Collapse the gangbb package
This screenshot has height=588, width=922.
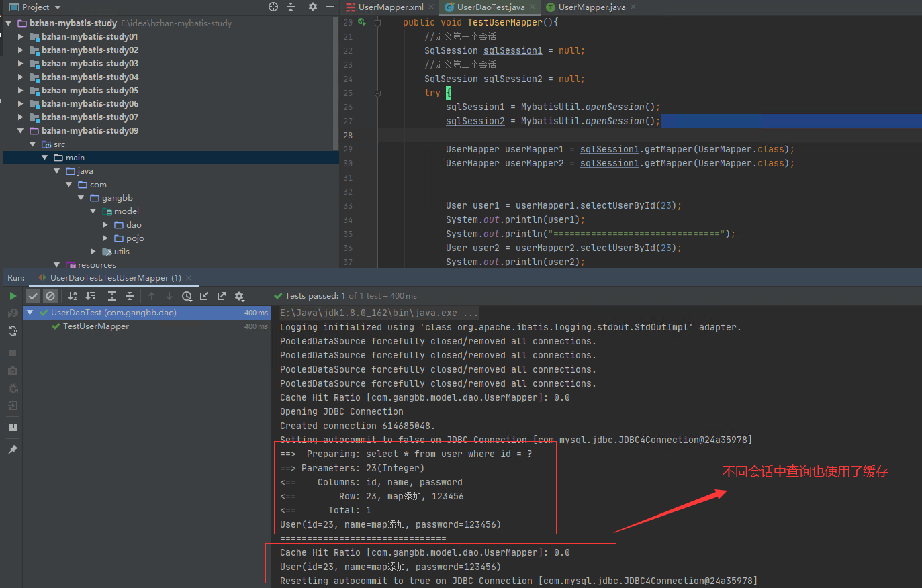[x=81, y=197]
